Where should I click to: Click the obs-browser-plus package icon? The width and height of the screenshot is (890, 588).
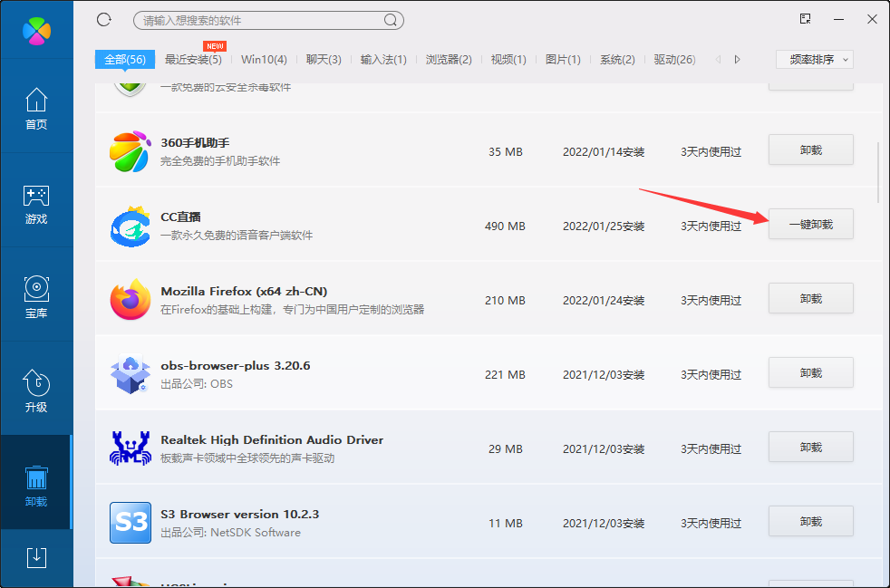[130, 374]
